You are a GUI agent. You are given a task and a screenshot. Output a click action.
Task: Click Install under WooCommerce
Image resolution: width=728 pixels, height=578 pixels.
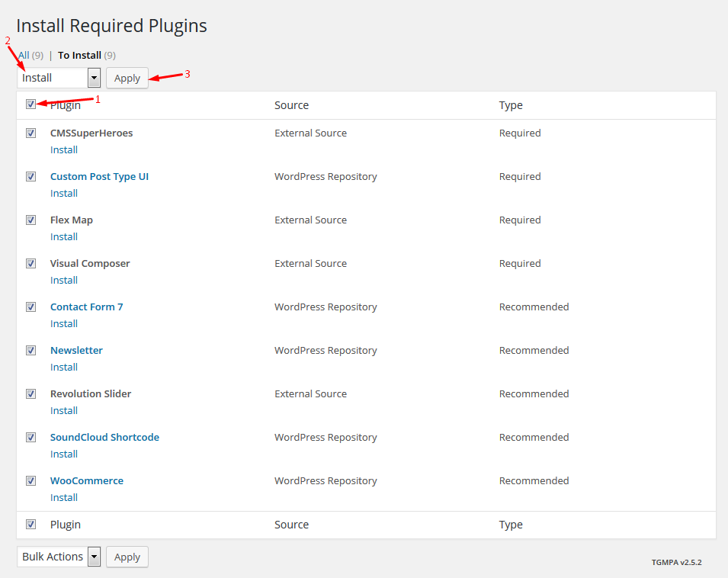[x=64, y=498]
